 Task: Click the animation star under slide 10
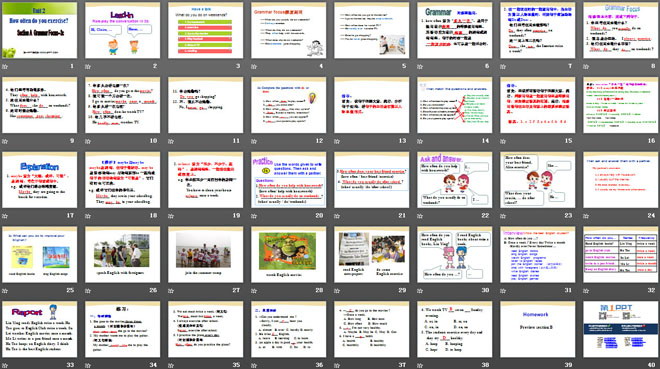click(88, 141)
